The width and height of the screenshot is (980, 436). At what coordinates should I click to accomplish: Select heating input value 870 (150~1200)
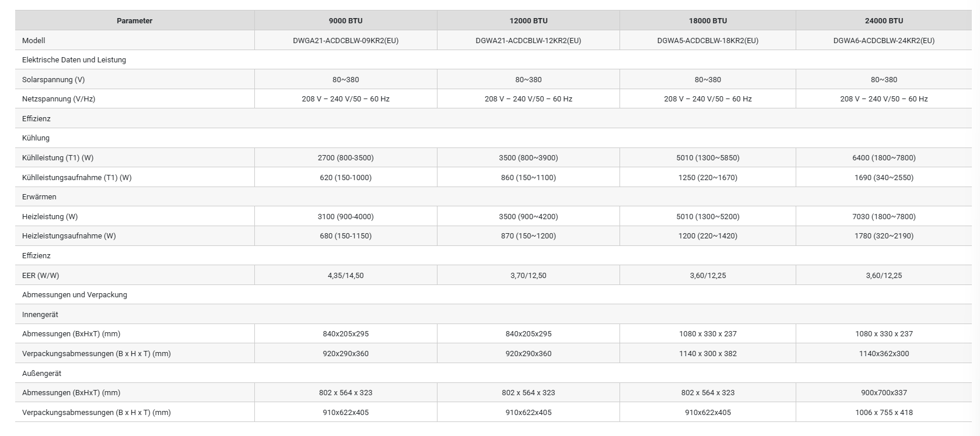(x=528, y=236)
